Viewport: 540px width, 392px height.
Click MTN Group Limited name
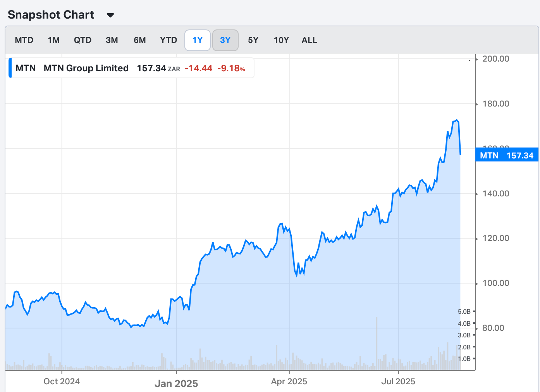pos(86,68)
